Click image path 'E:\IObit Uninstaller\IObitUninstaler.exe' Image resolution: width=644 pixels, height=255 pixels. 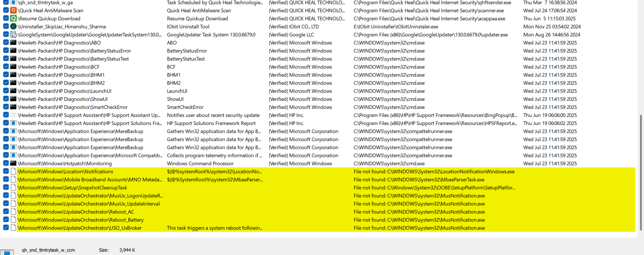396,26
